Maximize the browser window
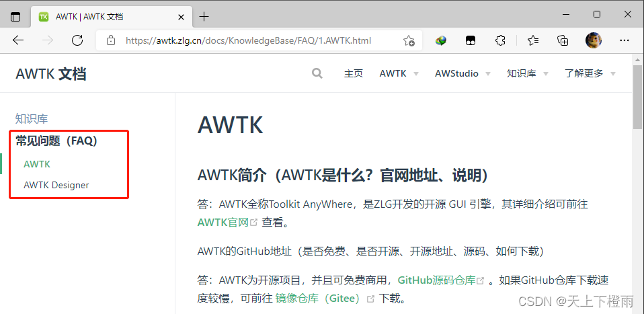Image resolution: width=644 pixels, height=314 pixels. [597, 14]
